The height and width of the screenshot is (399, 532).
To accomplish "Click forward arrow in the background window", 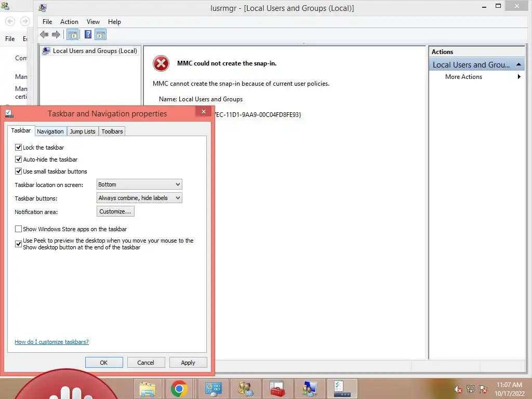I will point(25,21).
